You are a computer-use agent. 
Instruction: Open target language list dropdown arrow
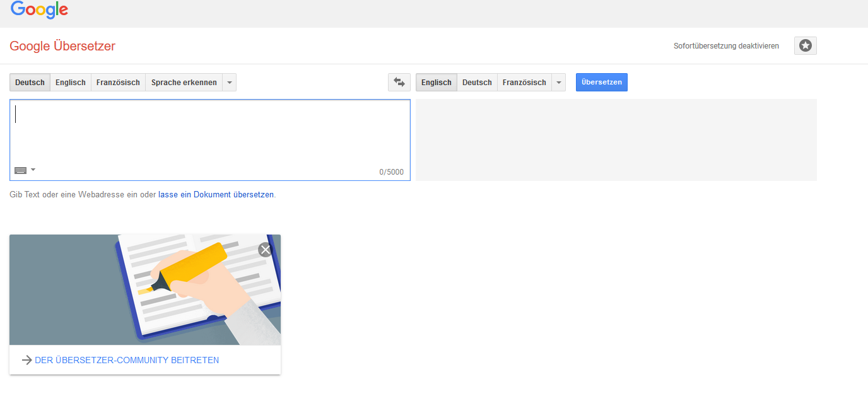[559, 83]
